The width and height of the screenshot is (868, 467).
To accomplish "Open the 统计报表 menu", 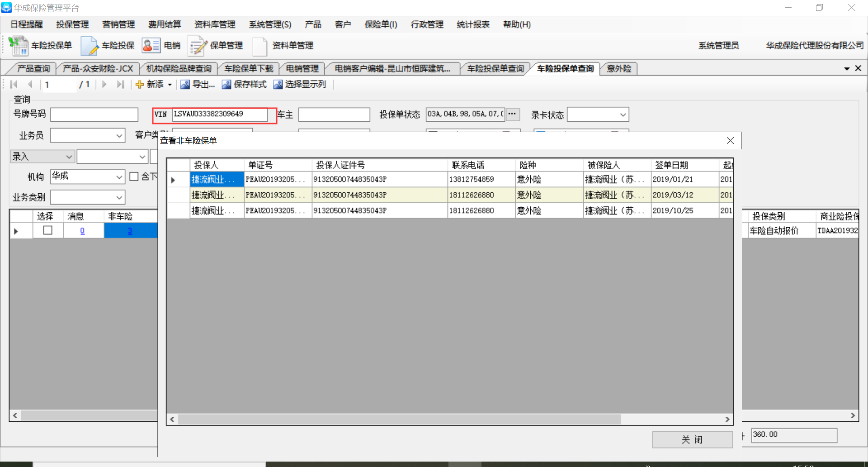I will pos(473,24).
